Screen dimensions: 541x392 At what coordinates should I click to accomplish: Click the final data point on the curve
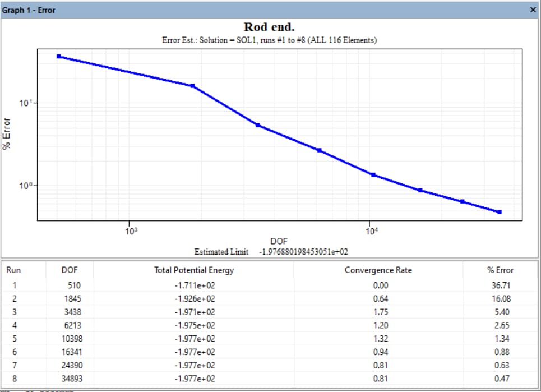498,211
